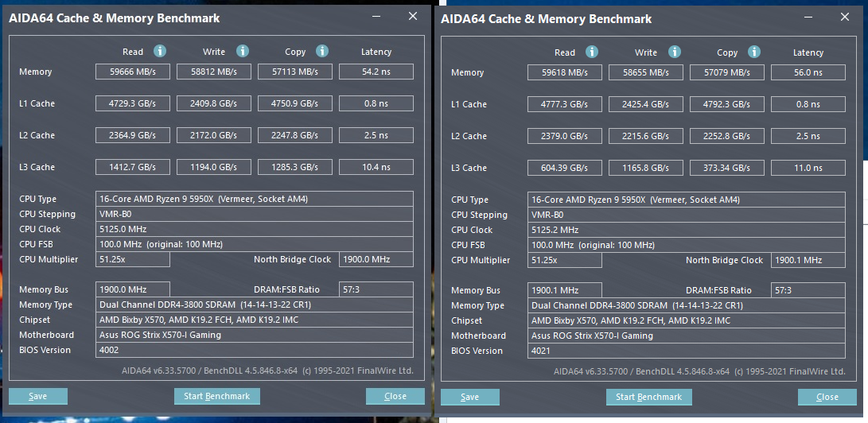The height and width of the screenshot is (423, 868).
Task: Click the Write info icon in left window
Action: tap(241, 52)
